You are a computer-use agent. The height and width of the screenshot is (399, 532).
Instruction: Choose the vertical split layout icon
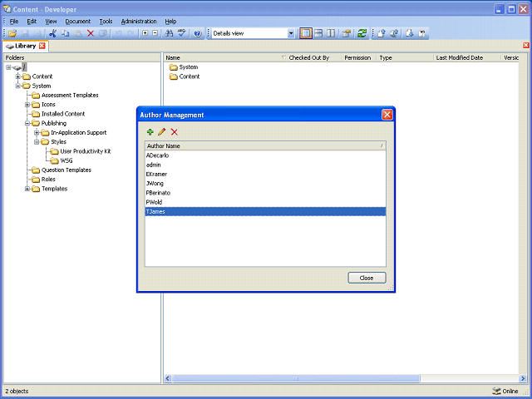[x=331, y=33]
